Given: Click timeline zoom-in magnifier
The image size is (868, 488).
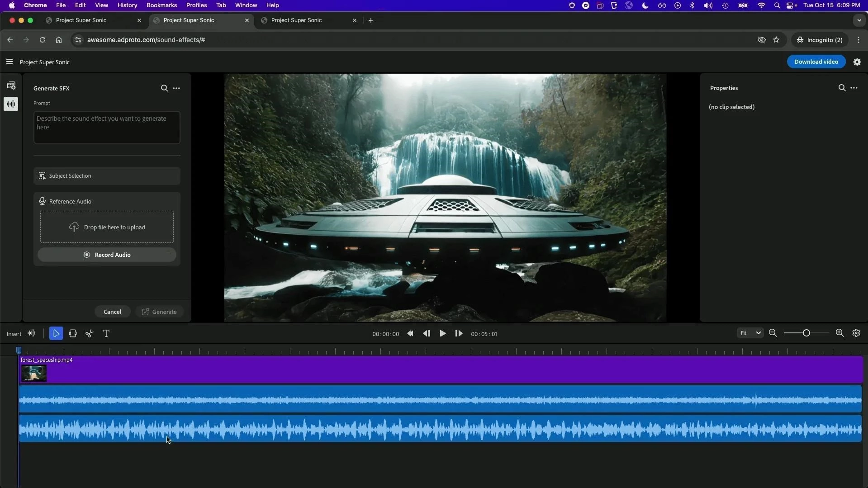Looking at the screenshot, I should pyautogui.click(x=840, y=333).
